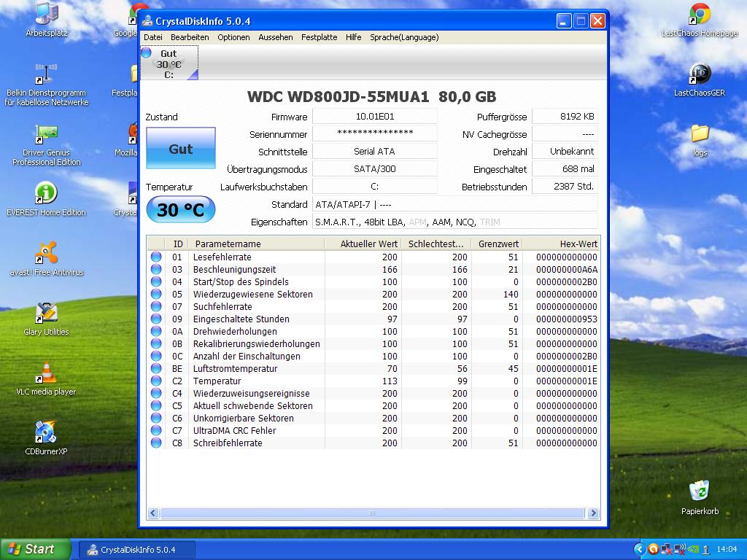Click status circle for Luftstromtemperatur row
The image size is (747, 560).
pyautogui.click(x=156, y=368)
